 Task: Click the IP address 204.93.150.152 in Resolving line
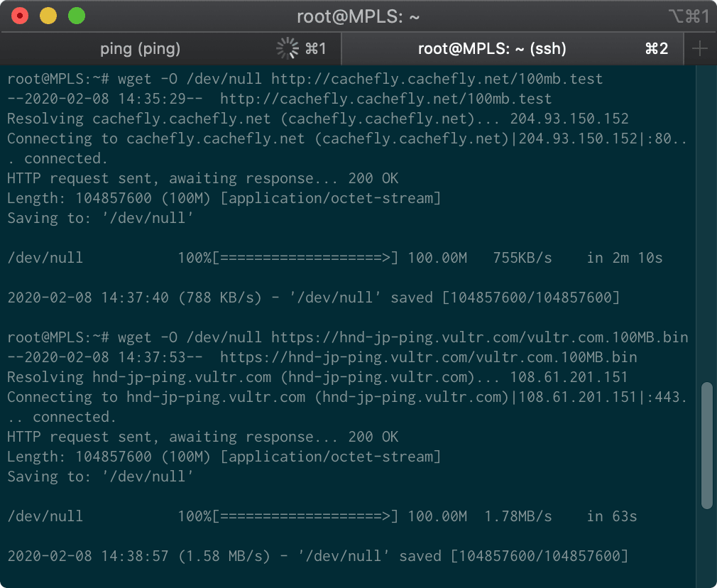click(x=569, y=119)
